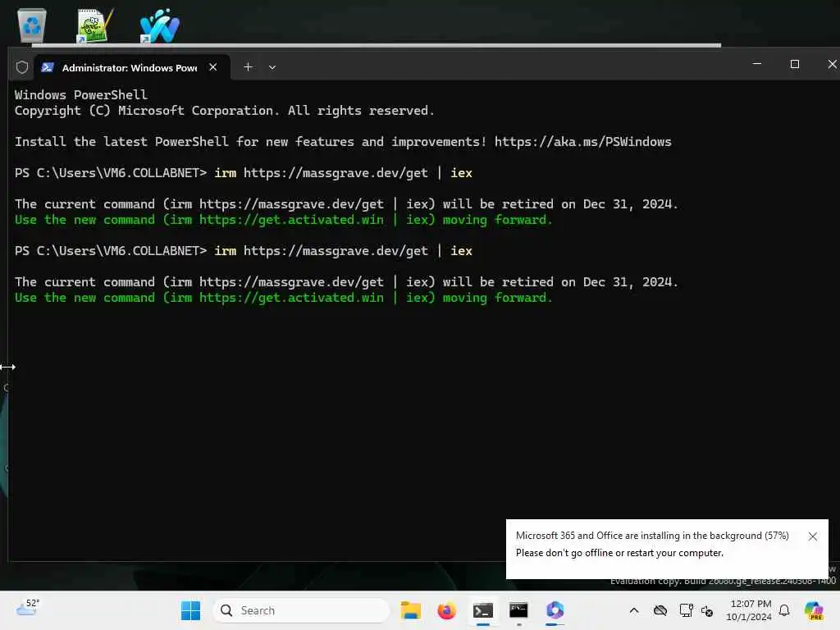Viewport: 840px width, 630px height.
Task: Click the first 'will be retired on Dec 31, 2024' line
Action: (x=346, y=204)
